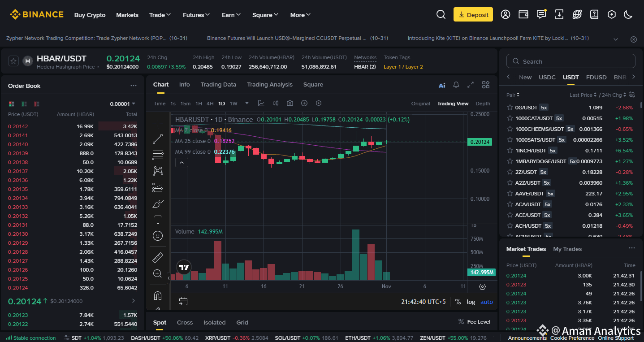Select the crosshair cursor tool
This screenshot has width=644, height=342.
(x=158, y=122)
